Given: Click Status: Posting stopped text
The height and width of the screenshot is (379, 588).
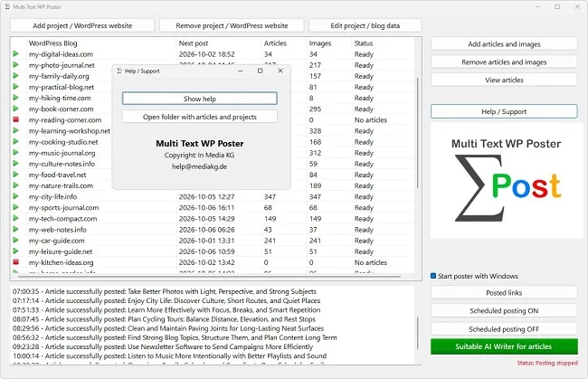Looking at the screenshot, I should (547, 363).
